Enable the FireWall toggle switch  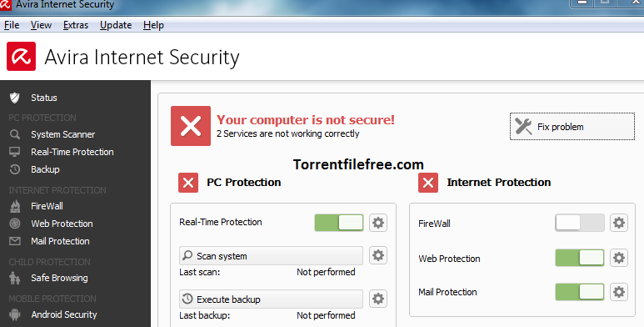pos(580,223)
